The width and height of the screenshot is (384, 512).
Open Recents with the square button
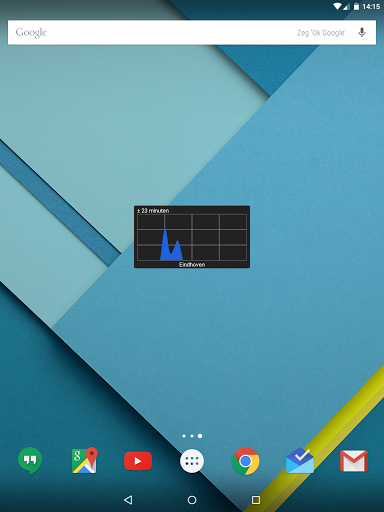(x=256, y=500)
